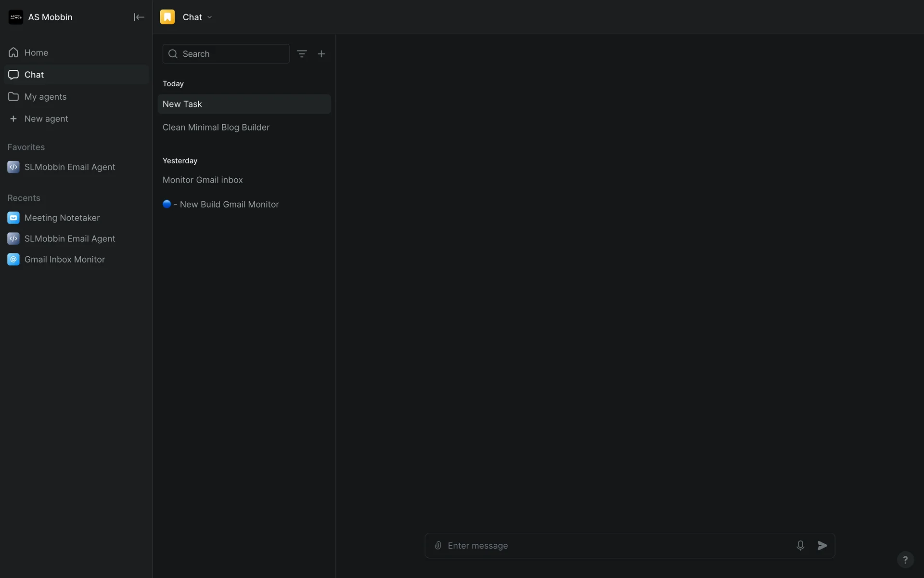Open My agents section
This screenshot has height=578, width=924.
pos(45,97)
